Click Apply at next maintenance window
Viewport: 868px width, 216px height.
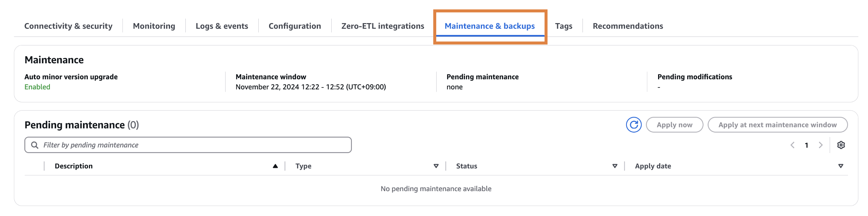(777, 125)
